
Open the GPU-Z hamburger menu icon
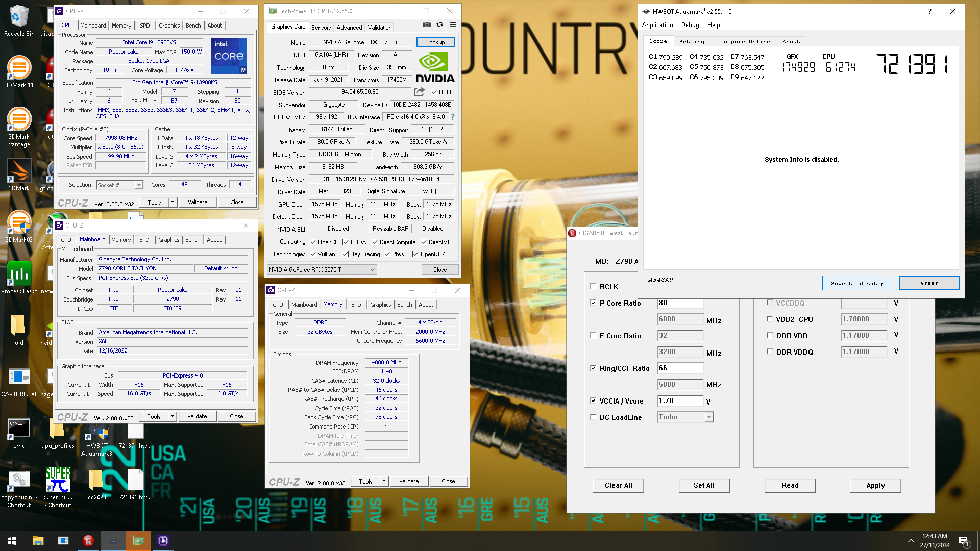tap(453, 24)
